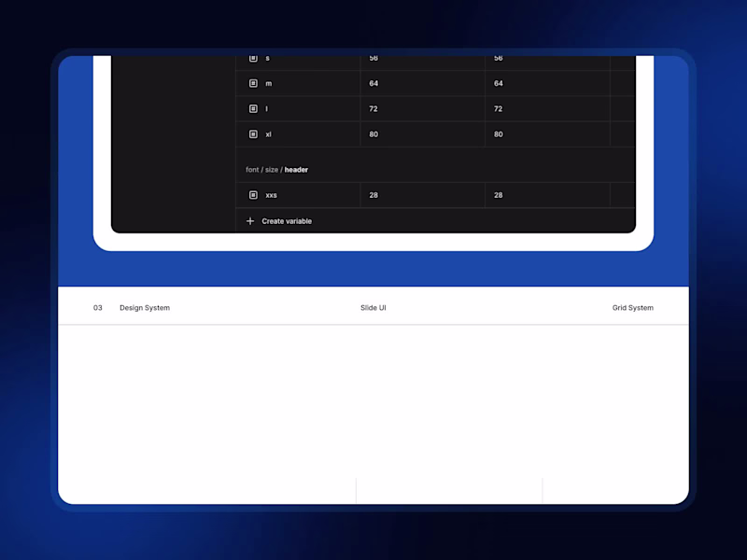The height and width of the screenshot is (560, 747).
Task: Click the number type icon beside variable xl
Action: tap(253, 134)
